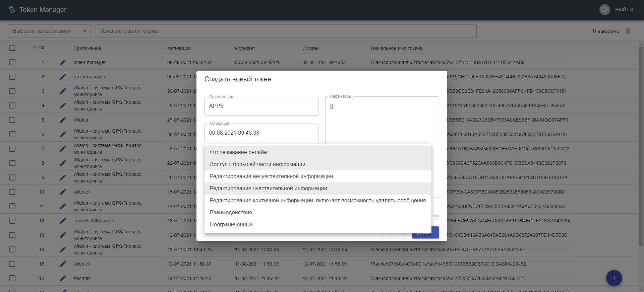
Task: Toggle the select-all checkbox in the table header
Action: pos(12,48)
